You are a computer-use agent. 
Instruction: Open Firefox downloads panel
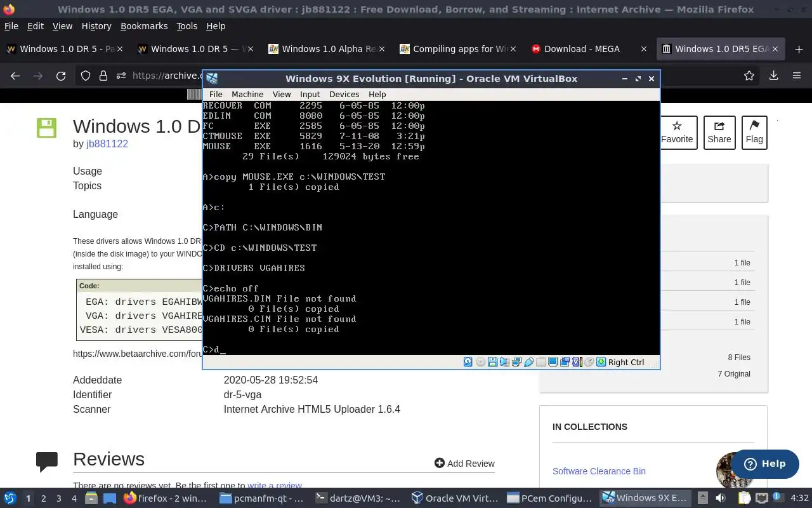pyautogui.click(x=773, y=76)
